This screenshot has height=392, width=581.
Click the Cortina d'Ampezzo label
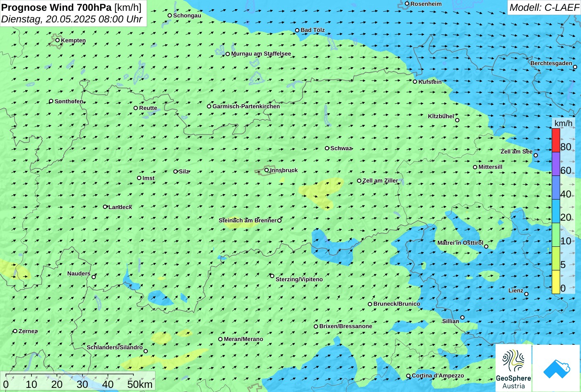438,376
